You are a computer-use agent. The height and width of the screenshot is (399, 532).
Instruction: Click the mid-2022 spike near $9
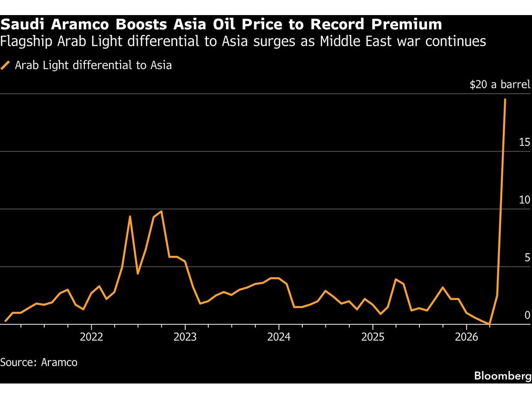click(x=130, y=216)
